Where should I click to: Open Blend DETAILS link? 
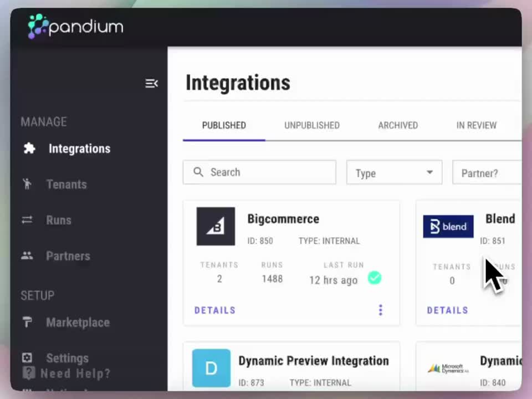448,310
